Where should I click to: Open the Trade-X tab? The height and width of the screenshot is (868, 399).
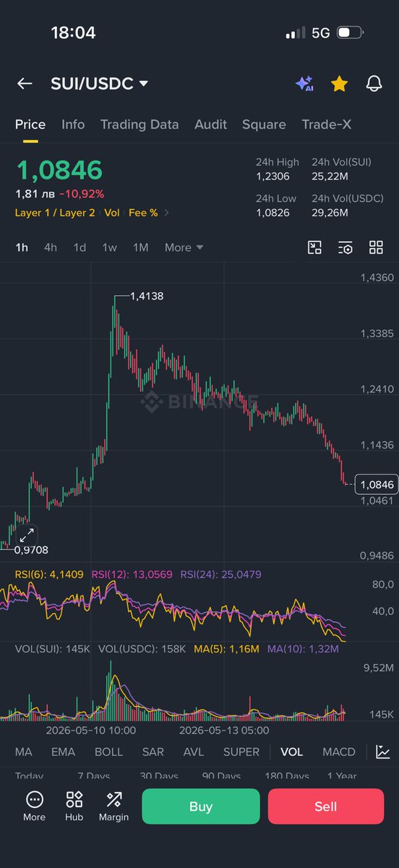point(327,124)
